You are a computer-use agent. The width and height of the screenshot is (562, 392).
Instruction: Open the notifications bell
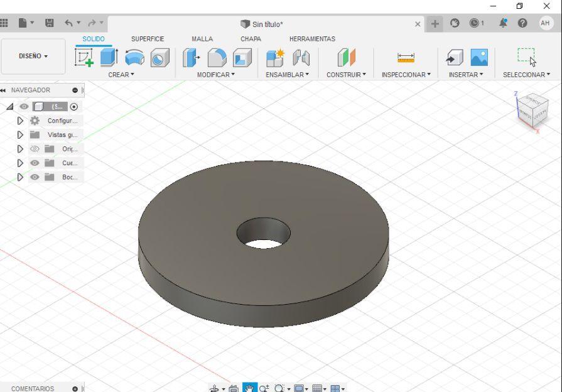click(503, 23)
